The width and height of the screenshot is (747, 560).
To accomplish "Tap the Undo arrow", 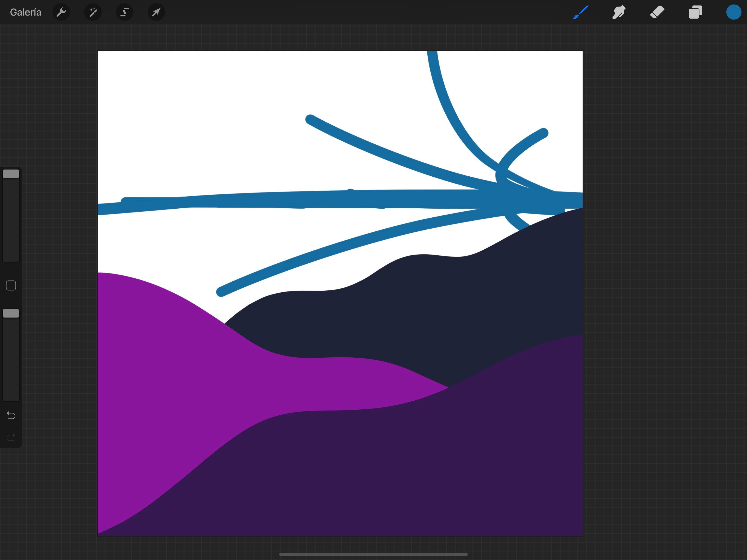I will tap(11, 415).
